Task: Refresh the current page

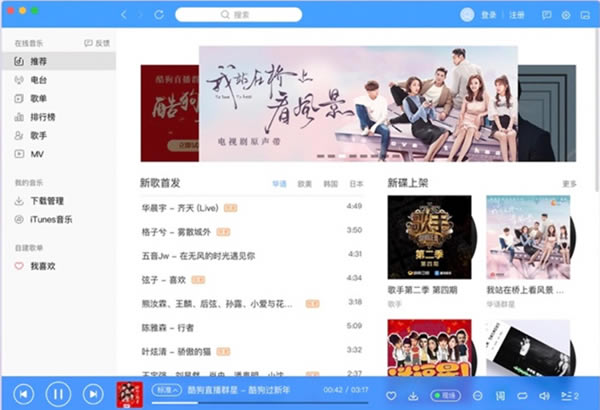Action: click(159, 15)
